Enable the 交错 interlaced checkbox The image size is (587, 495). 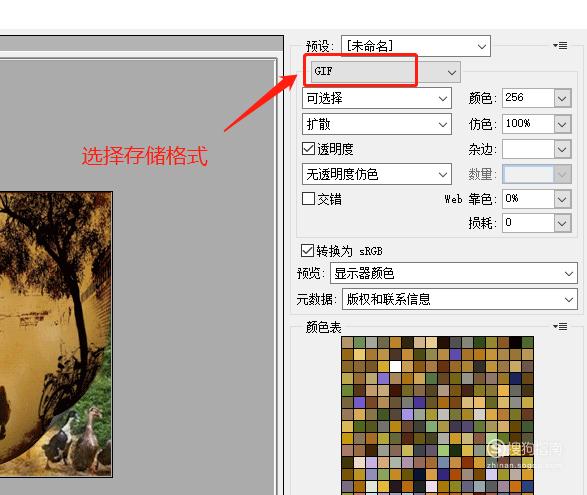pos(308,198)
